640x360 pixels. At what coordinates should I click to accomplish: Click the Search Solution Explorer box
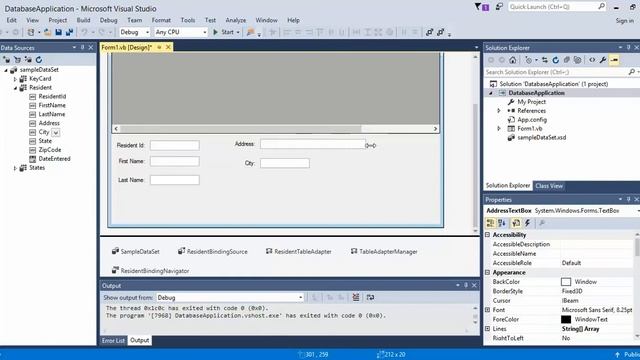click(561, 72)
